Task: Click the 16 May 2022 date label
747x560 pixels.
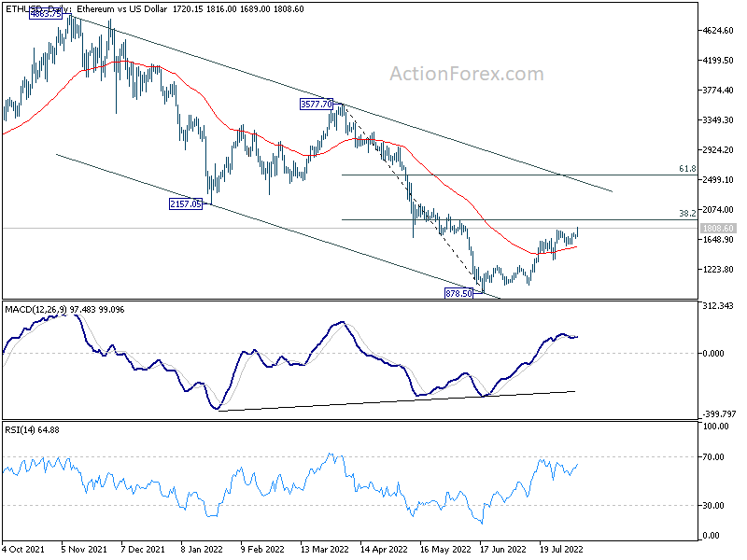Action: (x=445, y=550)
